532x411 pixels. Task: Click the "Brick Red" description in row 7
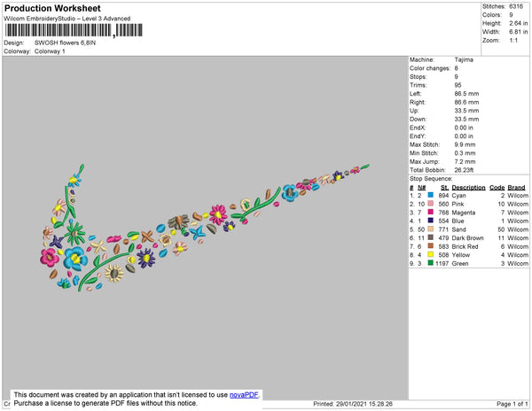(x=465, y=246)
